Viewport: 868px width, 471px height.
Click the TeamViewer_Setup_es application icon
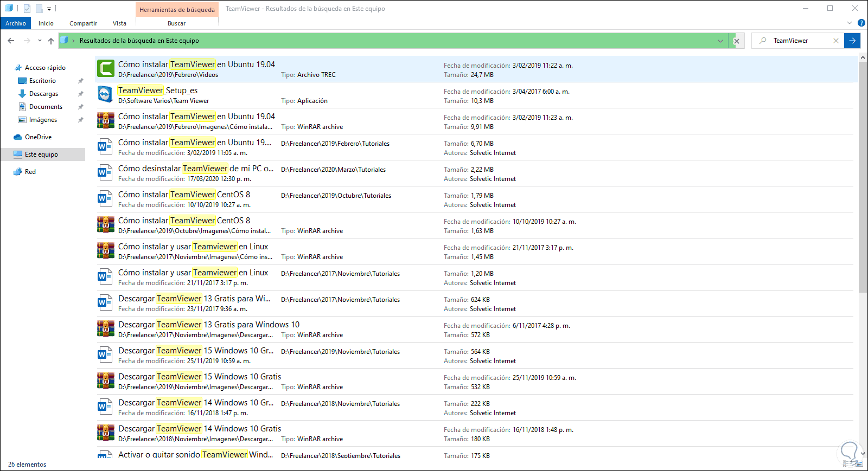tap(105, 94)
